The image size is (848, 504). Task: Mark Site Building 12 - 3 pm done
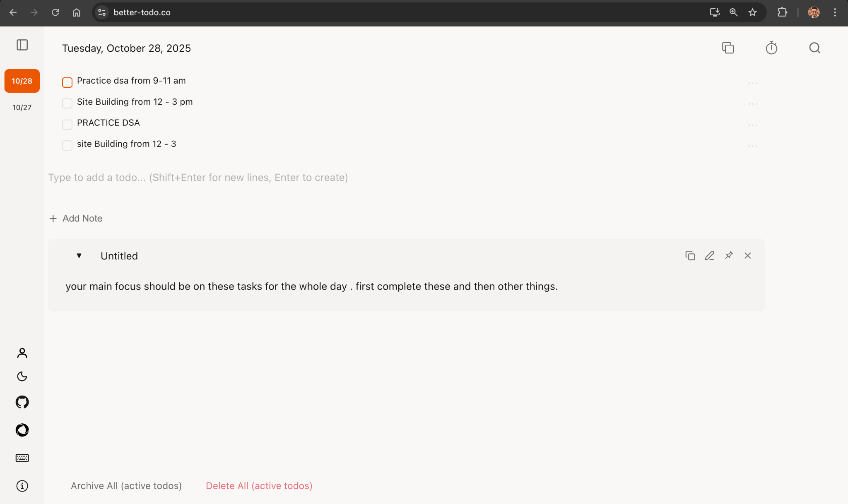coord(67,103)
